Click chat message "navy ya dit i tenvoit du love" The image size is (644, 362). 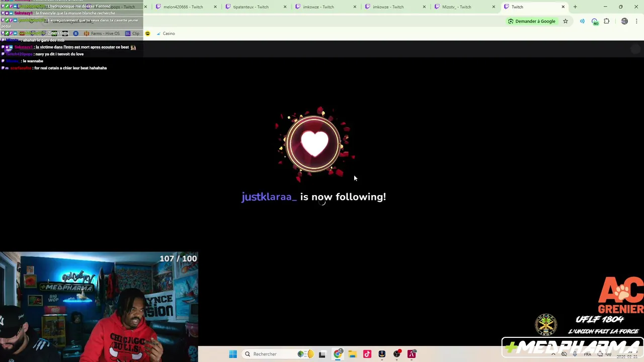[x=59, y=54]
